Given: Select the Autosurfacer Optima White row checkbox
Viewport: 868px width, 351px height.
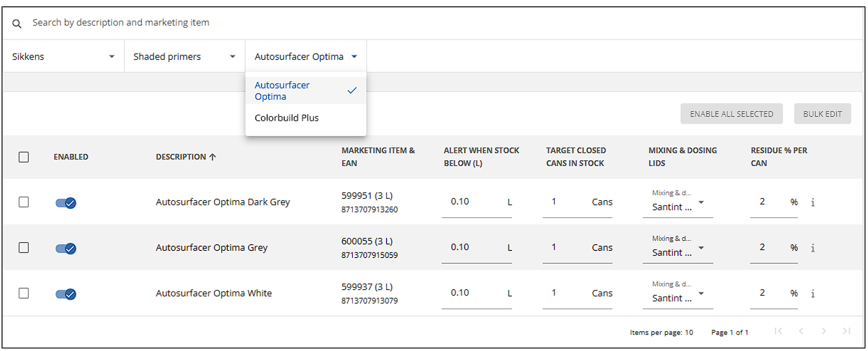Looking at the screenshot, I should click(x=24, y=293).
